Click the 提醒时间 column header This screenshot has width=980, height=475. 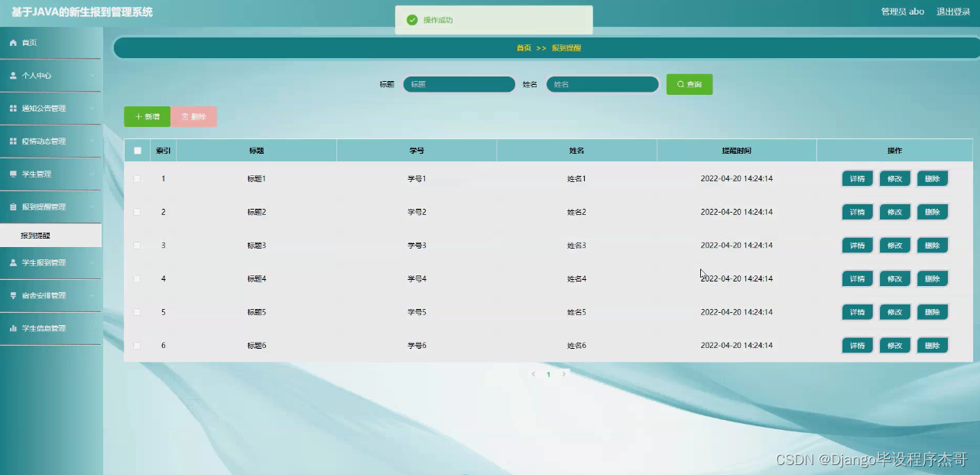click(x=737, y=151)
